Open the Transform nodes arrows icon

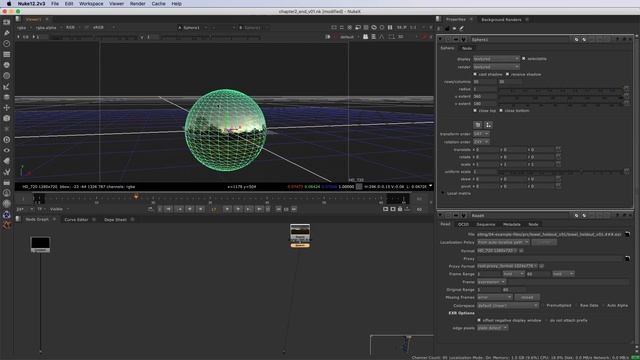7,108
